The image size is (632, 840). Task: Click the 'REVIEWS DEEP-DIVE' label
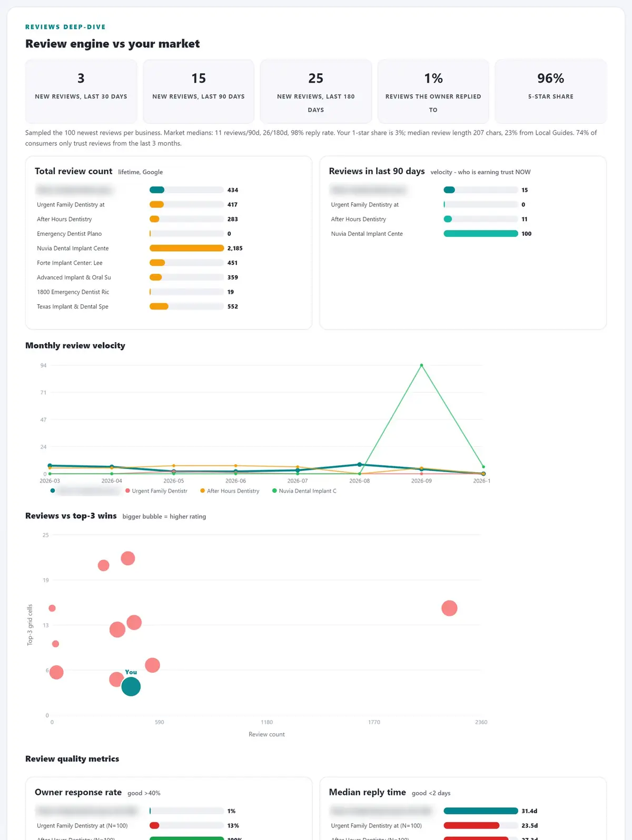pyautogui.click(x=65, y=27)
